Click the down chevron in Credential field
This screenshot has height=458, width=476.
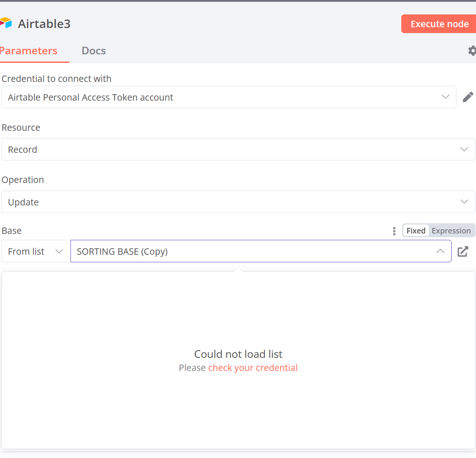(x=445, y=97)
